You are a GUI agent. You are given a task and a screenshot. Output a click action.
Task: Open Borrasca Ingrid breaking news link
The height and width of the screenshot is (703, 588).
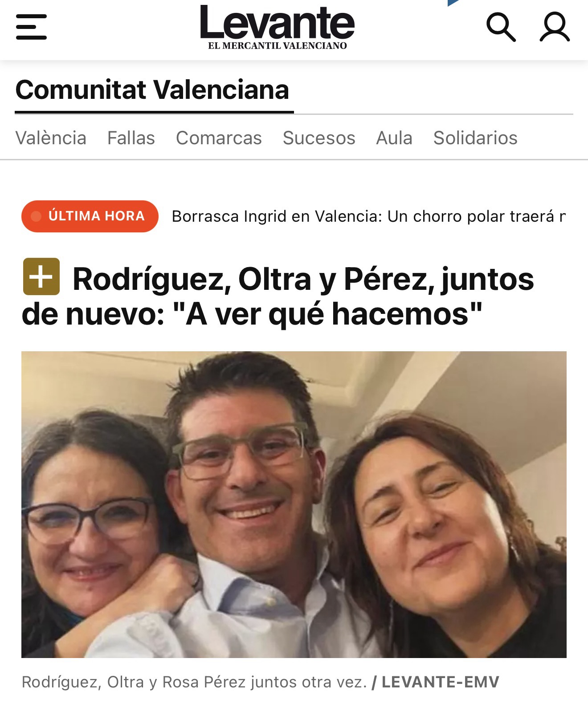tap(368, 216)
